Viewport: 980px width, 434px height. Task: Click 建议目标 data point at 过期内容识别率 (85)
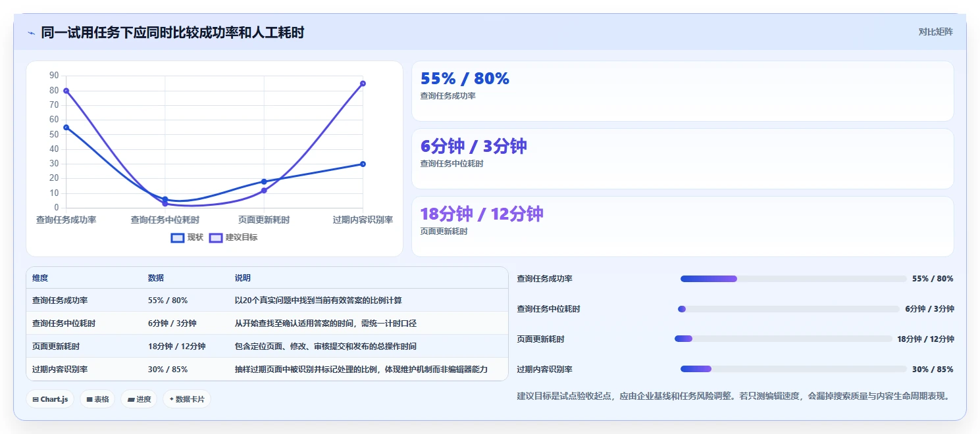point(363,84)
